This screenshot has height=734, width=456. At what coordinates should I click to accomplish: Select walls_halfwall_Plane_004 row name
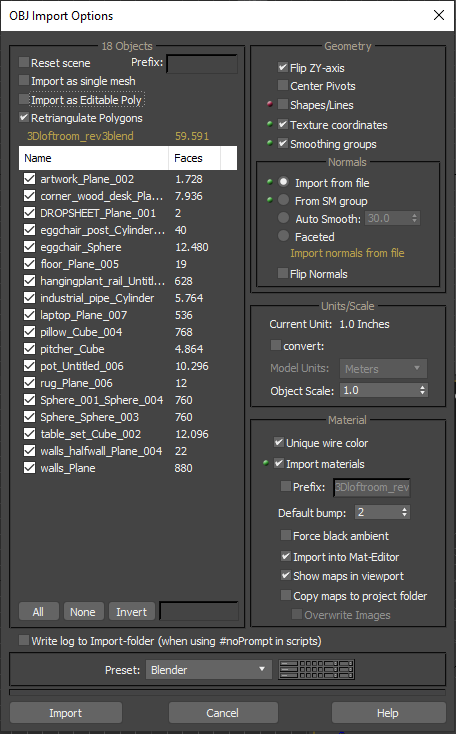[101, 451]
